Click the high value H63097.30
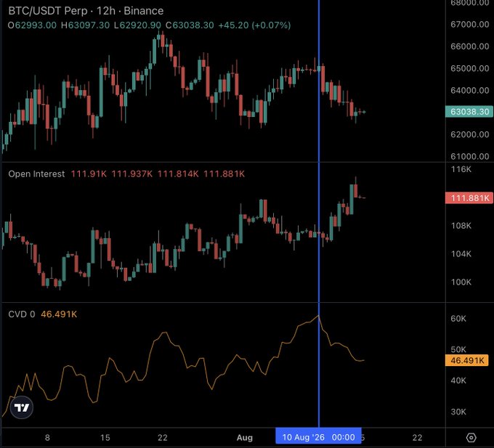The height and width of the screenshot is (448, 494). tap(86, 25)
